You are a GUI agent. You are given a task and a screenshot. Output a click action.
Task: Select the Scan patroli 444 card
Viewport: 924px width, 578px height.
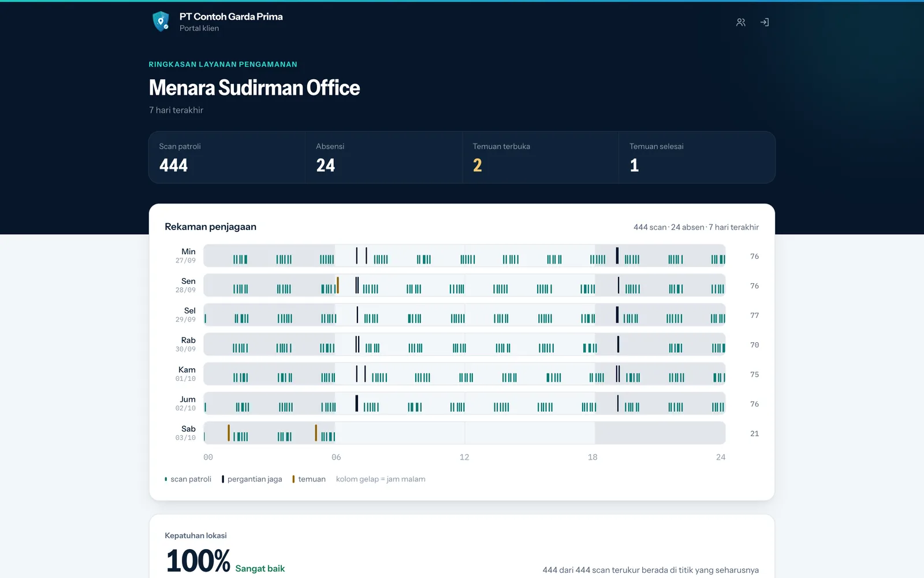click(x=227, y=157)
